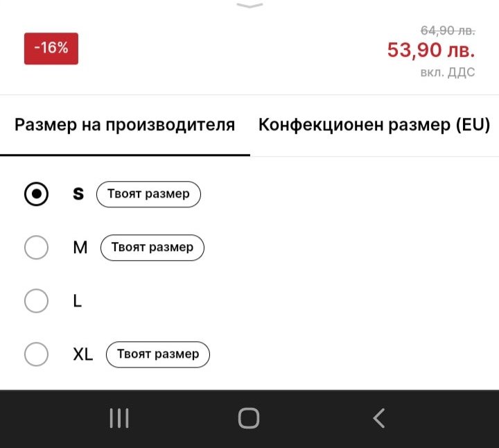Tap the Твоят размер badge beside XL
This screenshot has height=448, width=499.
point(158,354)
